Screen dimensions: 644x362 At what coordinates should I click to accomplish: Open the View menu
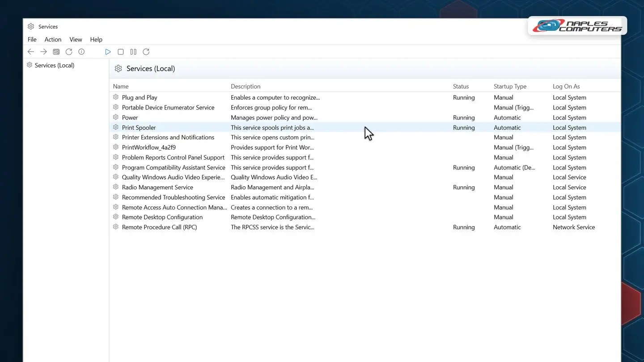tap(76, 39)
